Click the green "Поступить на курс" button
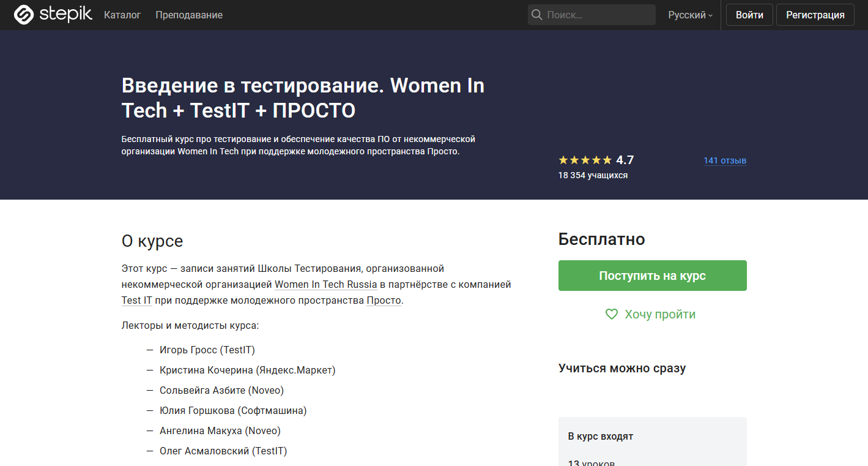The image size is (868, 466). tap(652, 276)
